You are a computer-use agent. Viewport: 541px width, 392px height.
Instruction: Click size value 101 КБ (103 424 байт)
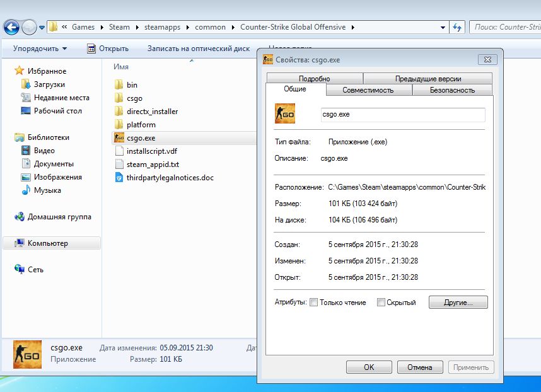(x=363, y=204)
